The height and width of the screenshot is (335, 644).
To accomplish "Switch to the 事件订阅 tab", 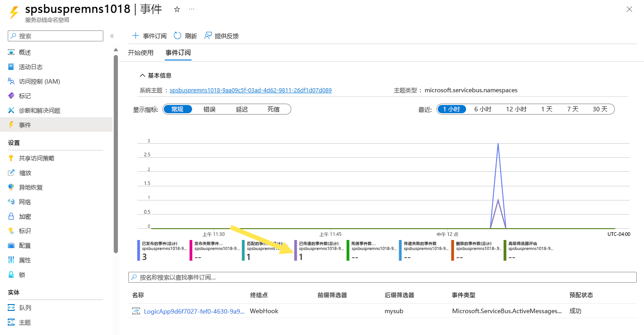I will click(x=178, y=53).
